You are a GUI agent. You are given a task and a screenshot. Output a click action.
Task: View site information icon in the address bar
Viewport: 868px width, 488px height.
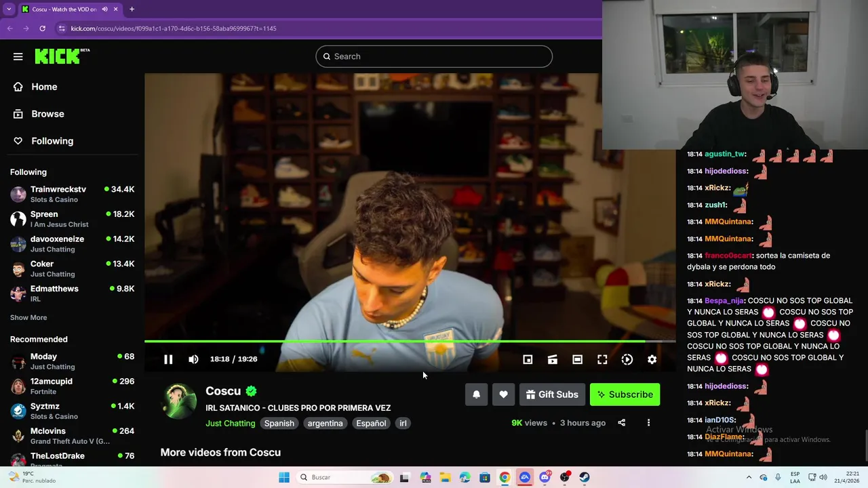(62, 28)
